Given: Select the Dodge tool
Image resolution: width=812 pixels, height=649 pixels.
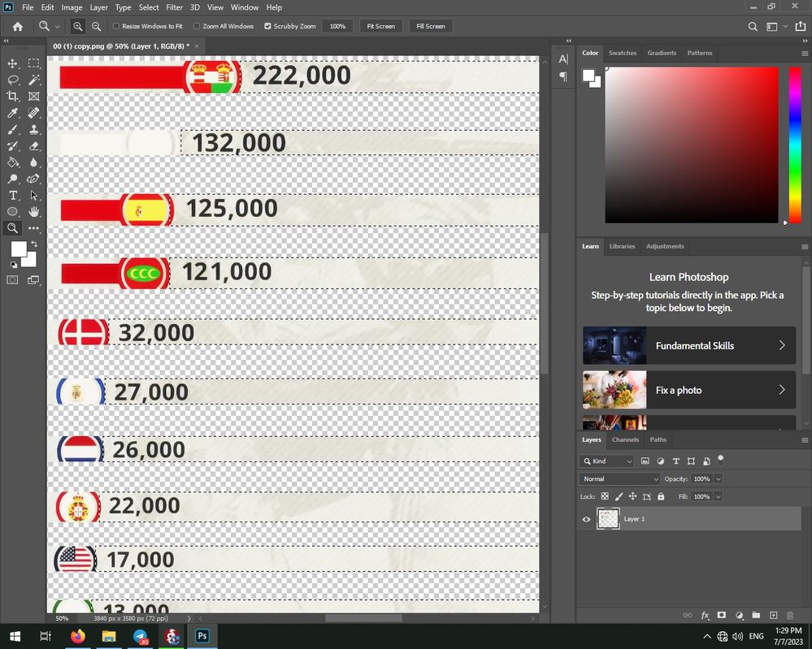Looking at the screenshot, I should (12, 179).
